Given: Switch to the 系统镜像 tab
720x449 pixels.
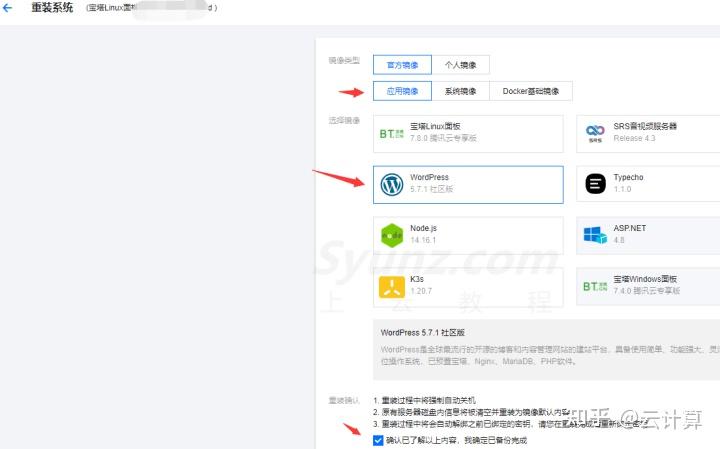Looking at the screenshot, I should coord(461,91).
